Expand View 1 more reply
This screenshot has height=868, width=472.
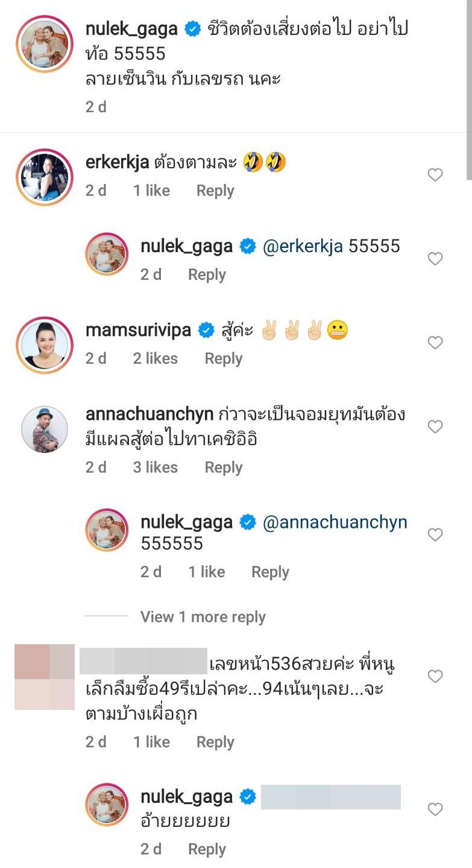coord(203,617)
